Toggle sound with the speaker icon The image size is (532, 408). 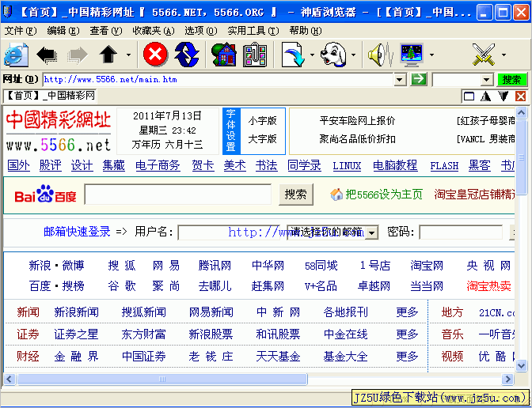(380, 55)
